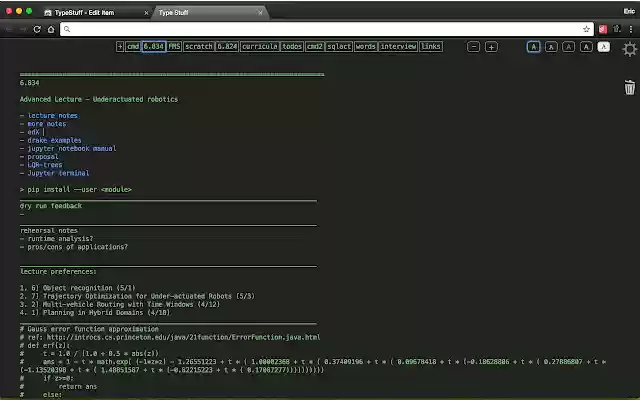Screen dimensions: 640x400
Task: Open the interview note tab
Action: pyautogui.click(x=398, y=47)
